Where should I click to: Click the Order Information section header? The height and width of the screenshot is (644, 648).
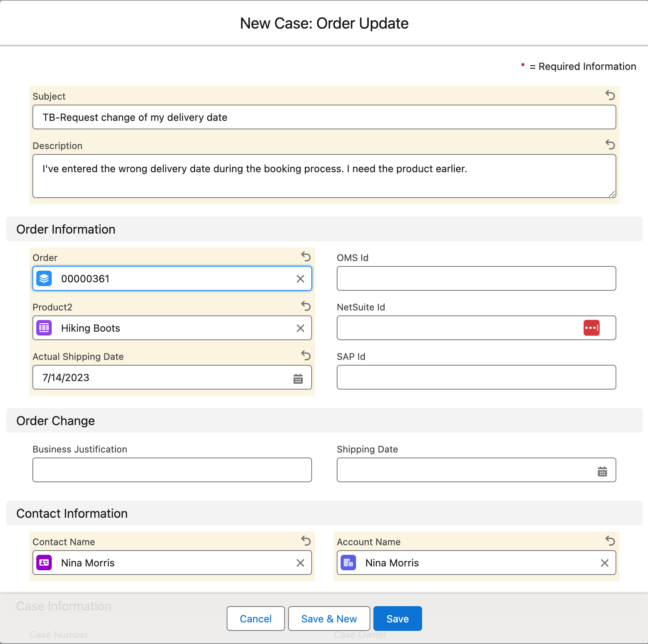(324, 229)
